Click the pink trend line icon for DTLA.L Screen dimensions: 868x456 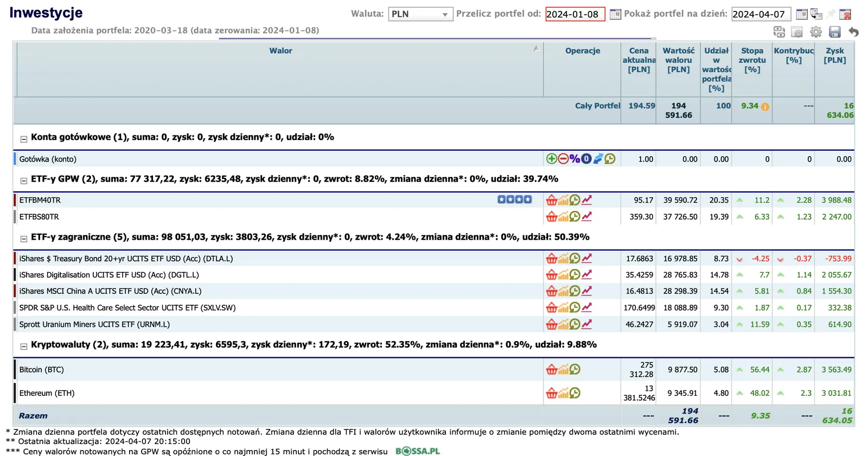tap(586, 258)
